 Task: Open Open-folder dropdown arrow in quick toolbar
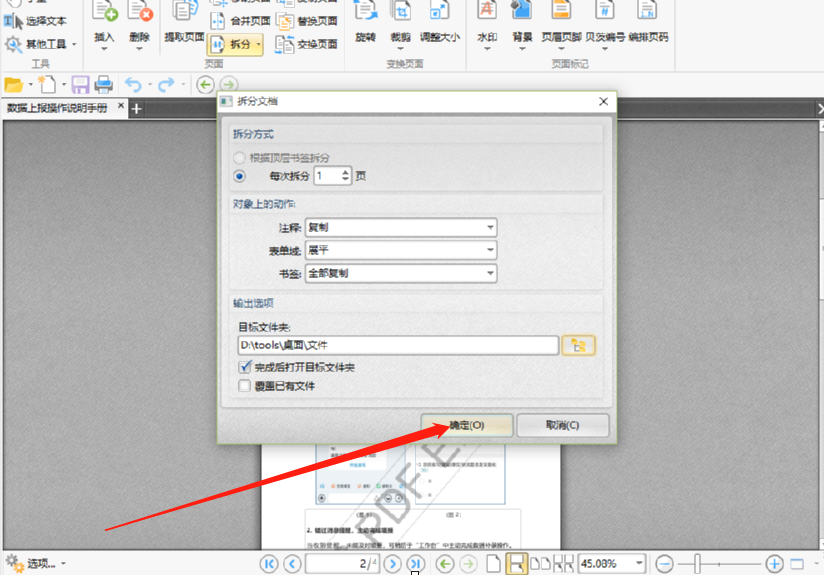(x=30, y=85)
